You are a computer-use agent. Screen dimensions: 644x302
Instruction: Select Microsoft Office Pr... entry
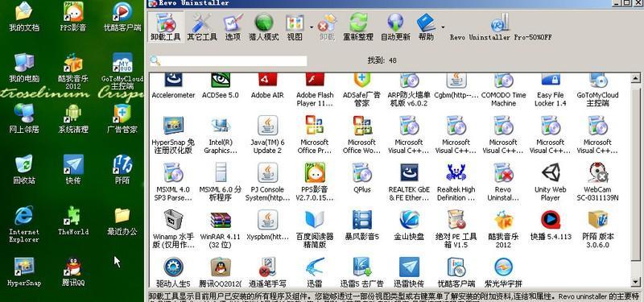click(x=315, y=134)
